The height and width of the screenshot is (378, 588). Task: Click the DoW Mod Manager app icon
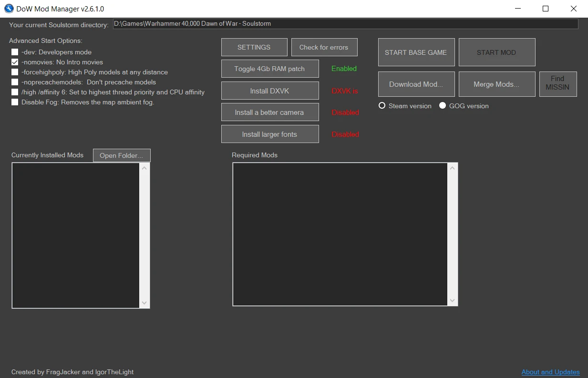9,9
